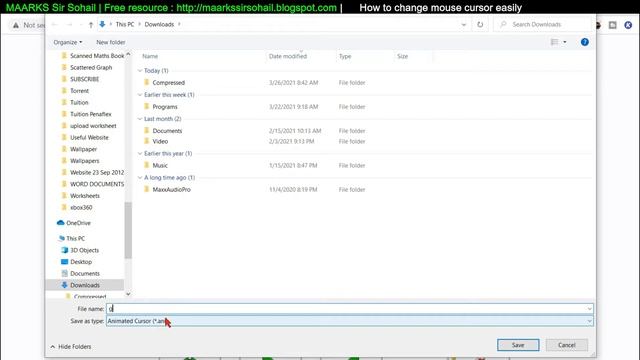The image size is (640, 360).
Task: Select the OneDrive cloud icon in sidebar
Action: [61, 223]
